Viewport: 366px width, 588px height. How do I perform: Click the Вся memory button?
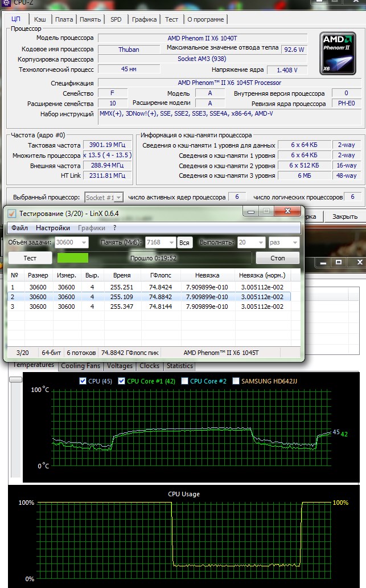[184, 243]
